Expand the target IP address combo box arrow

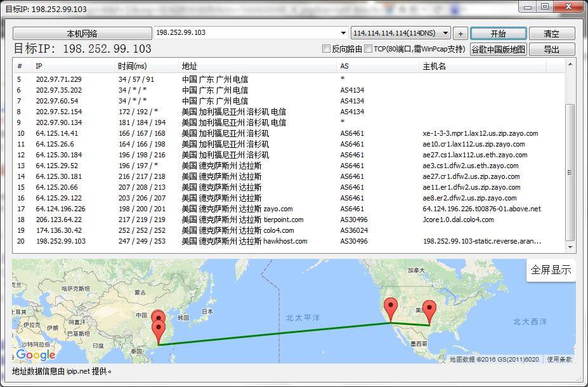(x=343, y=33)
